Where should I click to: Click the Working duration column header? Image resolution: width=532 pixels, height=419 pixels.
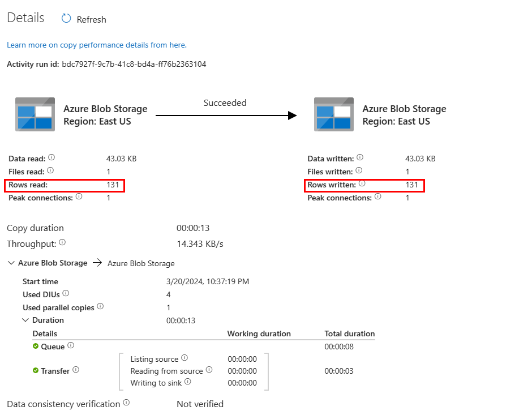click(x=259, y=334)
